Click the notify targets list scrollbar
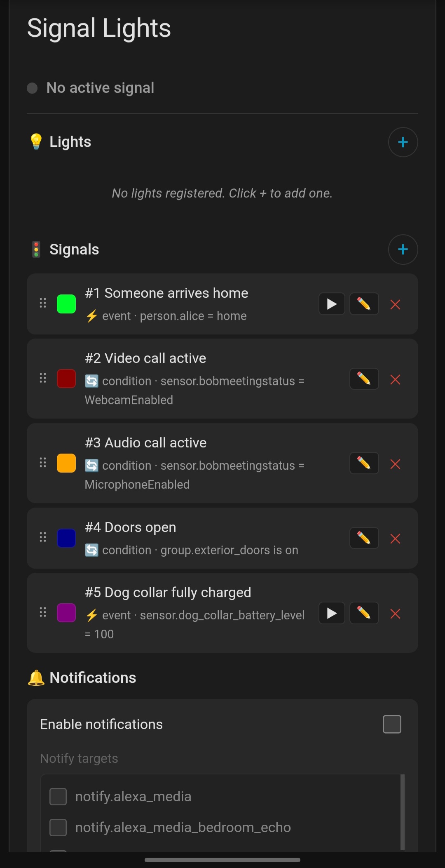 pos(403,812)
